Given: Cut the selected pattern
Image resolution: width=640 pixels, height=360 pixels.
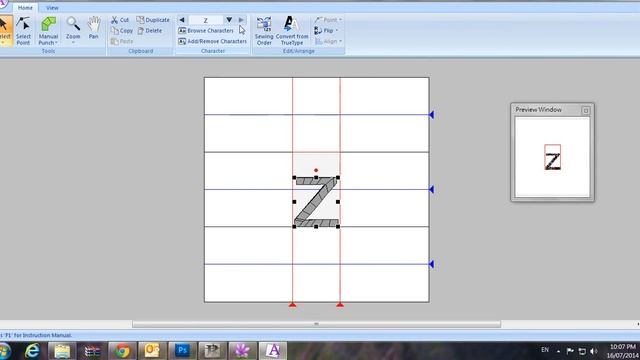Looking at the screenshot, I should pyautogui.click(x=120, y=20).
